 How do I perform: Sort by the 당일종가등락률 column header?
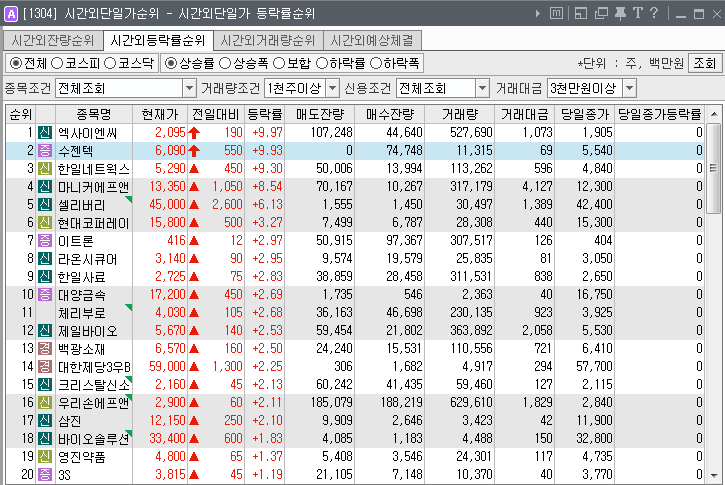660,114
